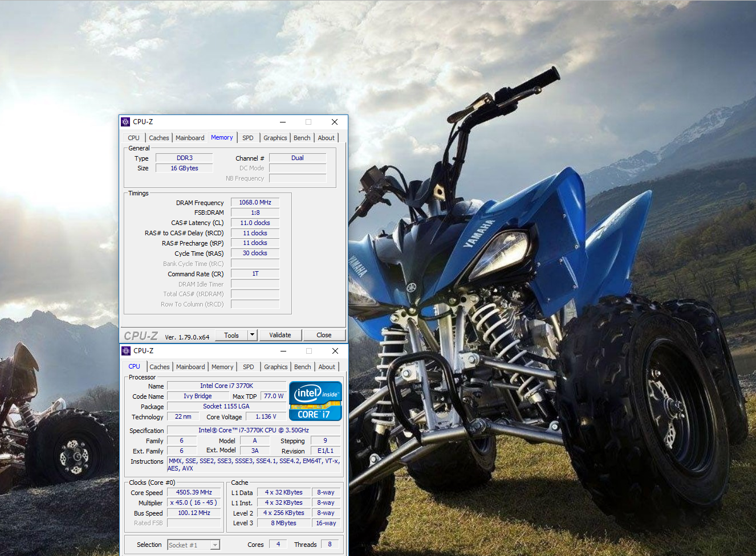Select SPD tab in the CPU window
Image resolution: width=756 pixels, height=556 pixels.
pyautogui.click(x=248, y=367)
